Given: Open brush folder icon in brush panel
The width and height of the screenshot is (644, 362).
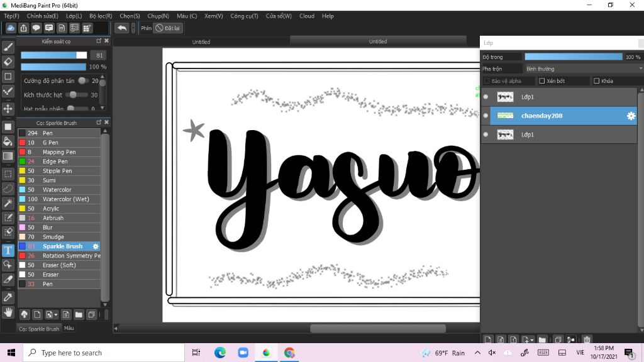Looking at the screenshot, I should click(79, 314).
